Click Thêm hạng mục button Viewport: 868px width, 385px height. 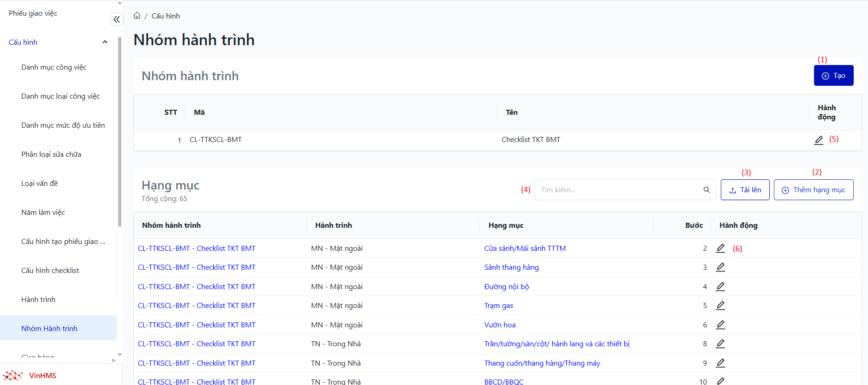813,190
